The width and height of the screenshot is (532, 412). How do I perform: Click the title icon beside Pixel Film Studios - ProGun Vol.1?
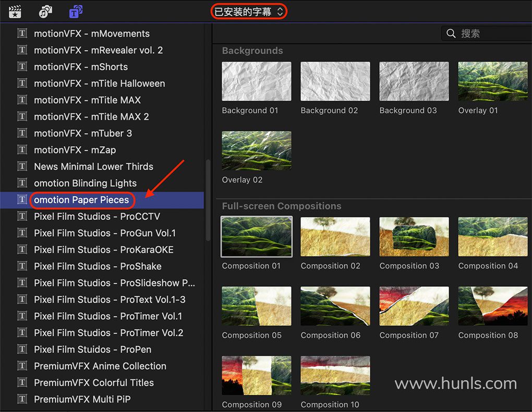22,233
